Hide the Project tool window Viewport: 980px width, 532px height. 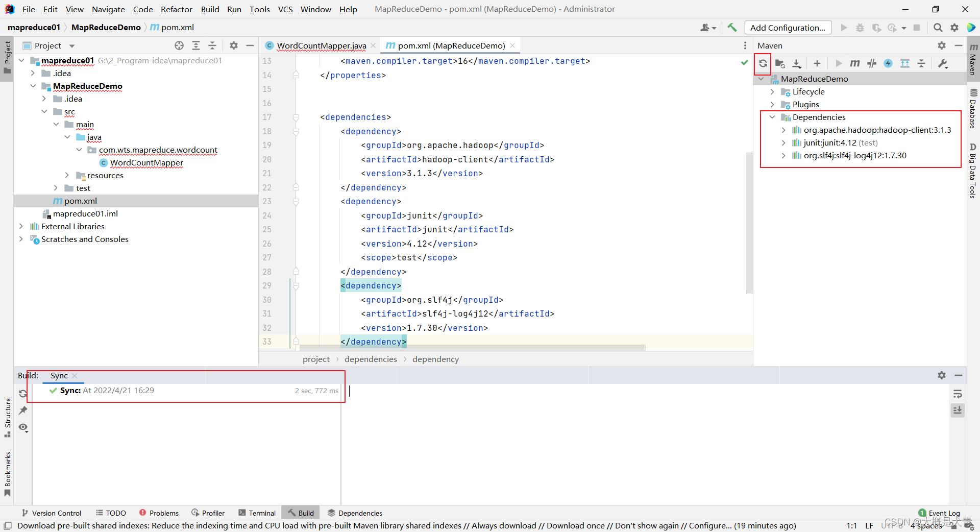click(x=250, y=45)
